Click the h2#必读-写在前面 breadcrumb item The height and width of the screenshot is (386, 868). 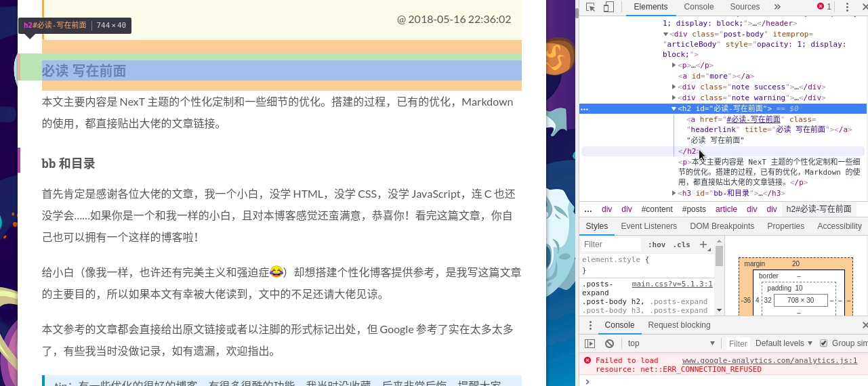pyautogui.click(x=819, y=209)
